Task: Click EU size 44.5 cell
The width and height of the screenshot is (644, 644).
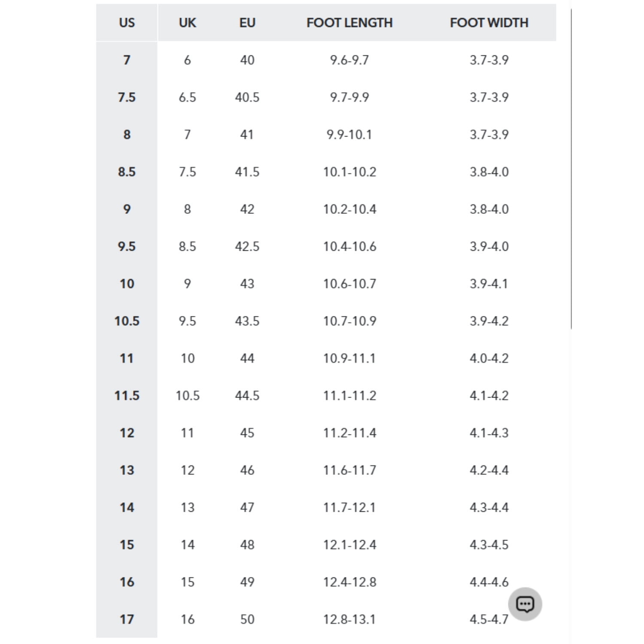Action: click(x=247, y=395)
